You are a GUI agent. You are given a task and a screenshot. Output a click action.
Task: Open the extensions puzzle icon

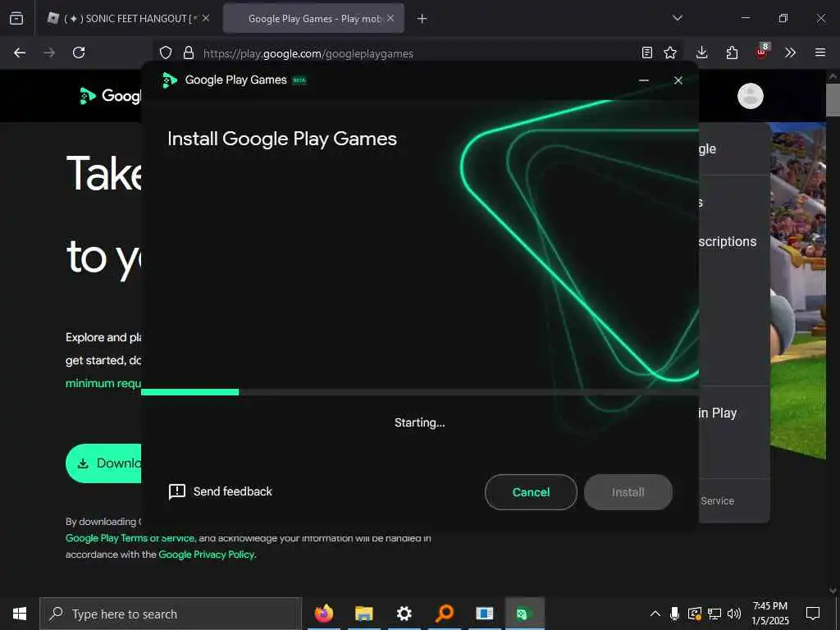[x=732, y=52]
